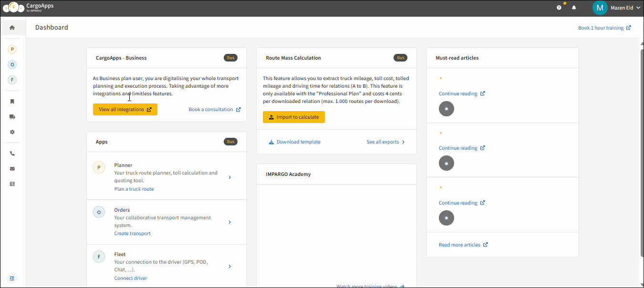Viewport: 644px width, 288px height.
Task: Open first Continue reading link
Action: 462,93
